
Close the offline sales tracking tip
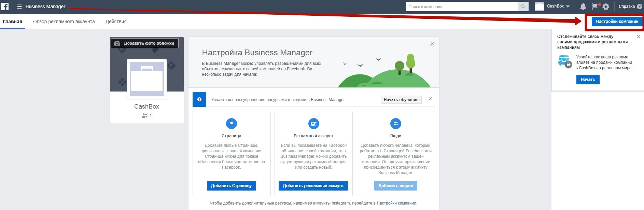point(639,37)
